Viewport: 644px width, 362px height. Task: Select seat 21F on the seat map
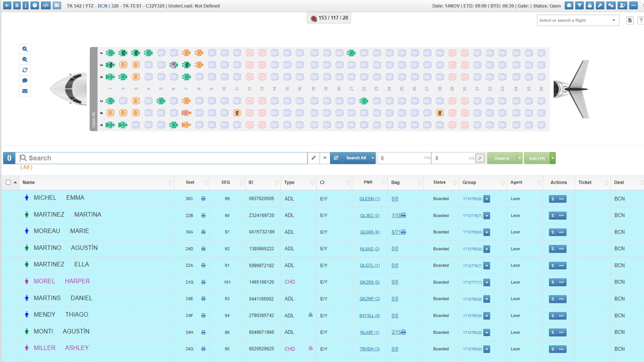pyautogui.click(x=351, y=53)
